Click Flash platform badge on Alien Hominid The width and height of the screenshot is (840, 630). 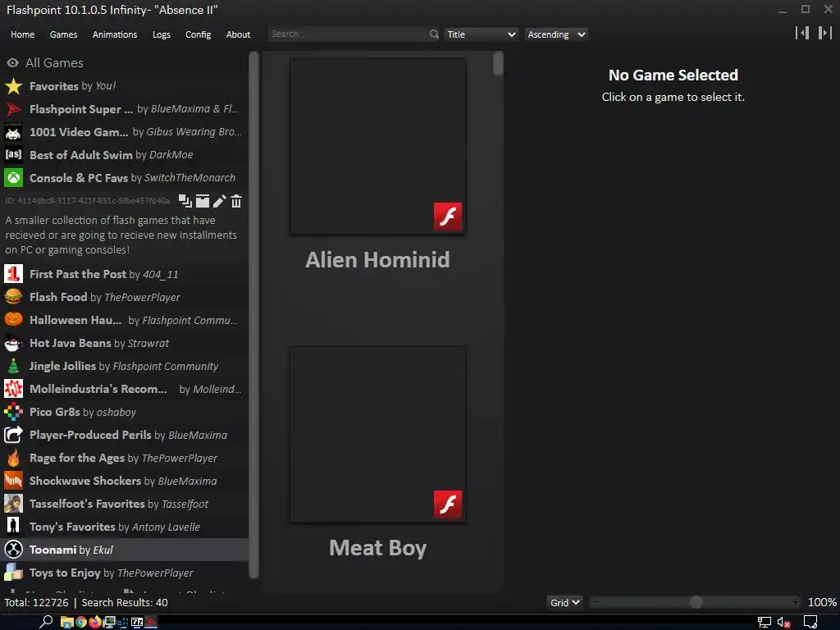tap(448, 217)
